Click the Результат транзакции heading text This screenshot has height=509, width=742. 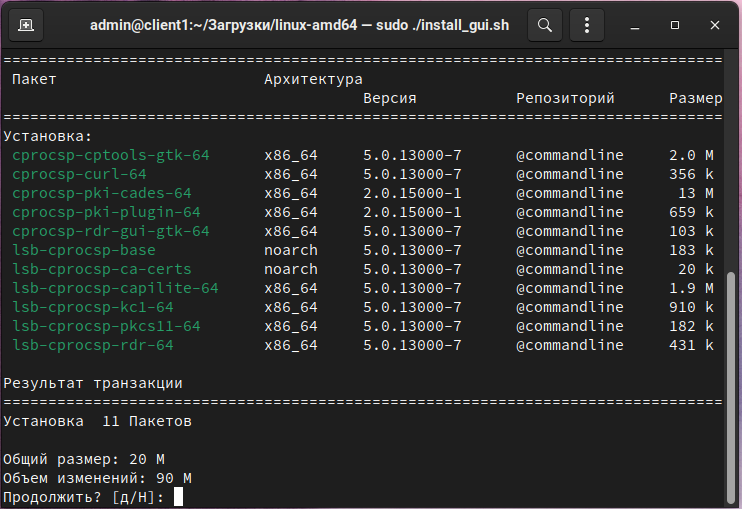click(x=93, y=383)
